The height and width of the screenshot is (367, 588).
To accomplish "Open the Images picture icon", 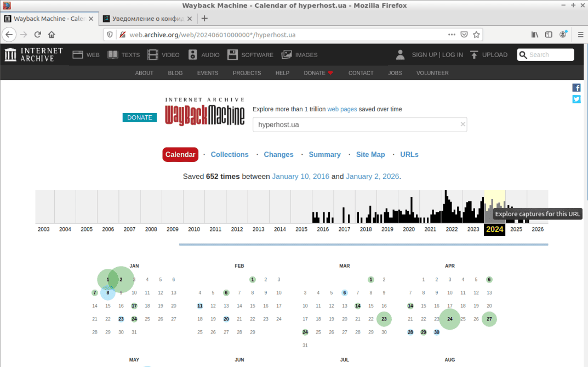I will coord(287,55).
